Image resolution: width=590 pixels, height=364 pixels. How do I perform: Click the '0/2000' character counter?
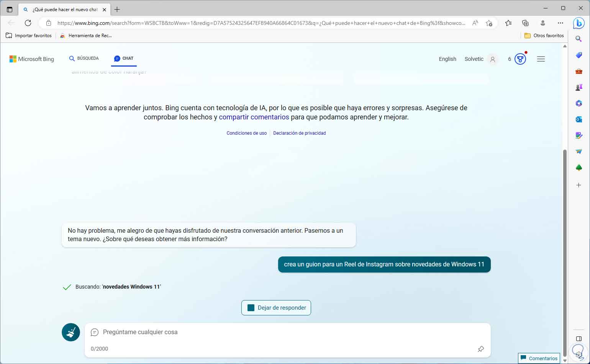(99, 349)
